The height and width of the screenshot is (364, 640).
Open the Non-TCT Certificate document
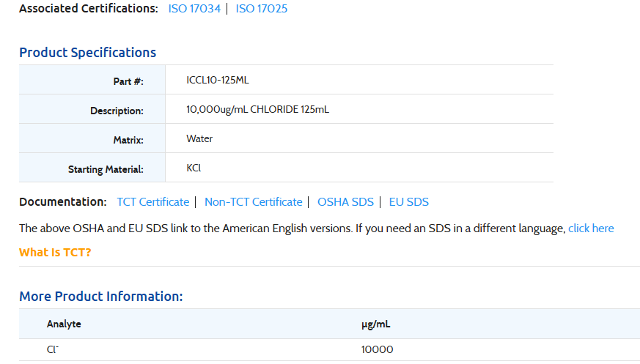point(253,202)
